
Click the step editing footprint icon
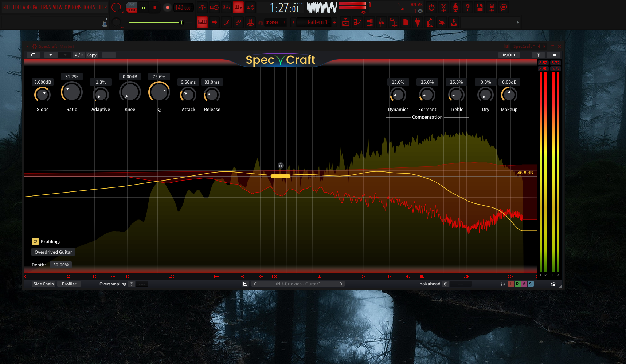[x=227, y=23]
